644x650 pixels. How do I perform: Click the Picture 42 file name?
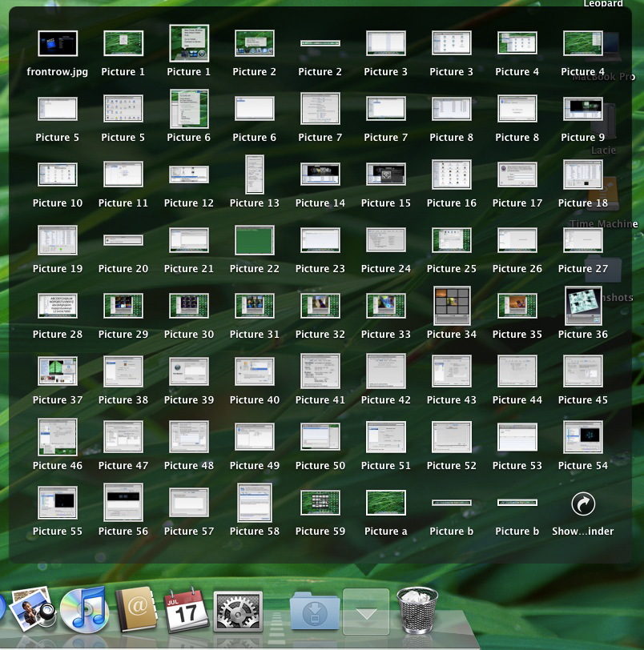click(385, 399)
